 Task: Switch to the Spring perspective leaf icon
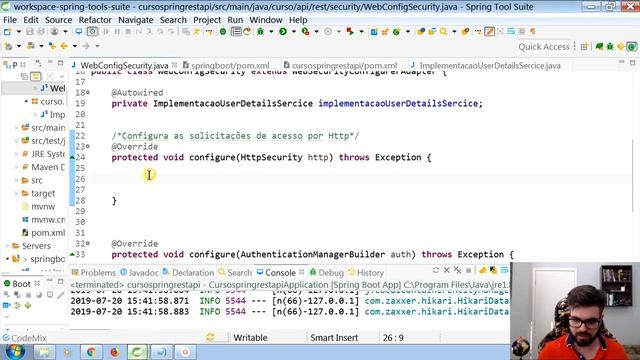coord(599,47)
